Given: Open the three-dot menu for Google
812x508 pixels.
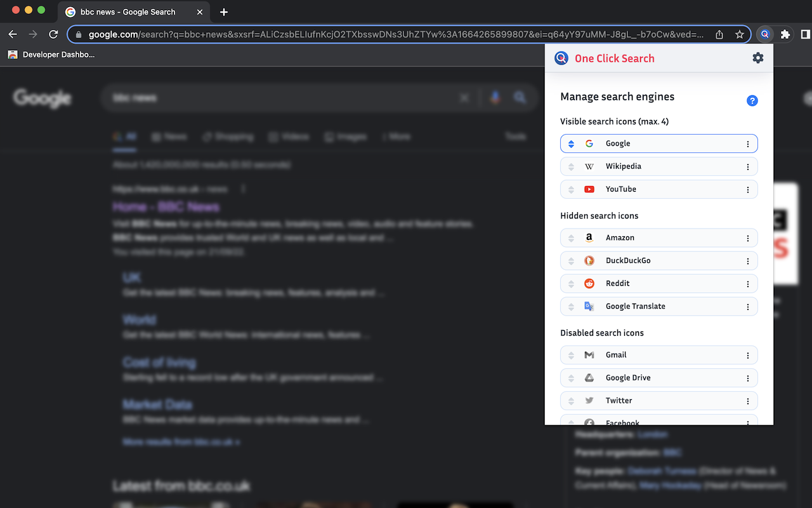Looking at the screenshot, I should [x=748, y=144].
